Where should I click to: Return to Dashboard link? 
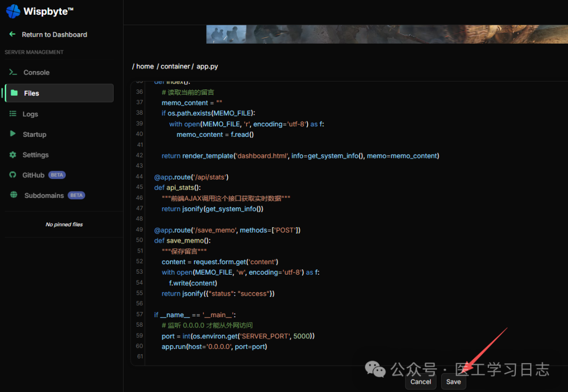click(x=54, y=35)
